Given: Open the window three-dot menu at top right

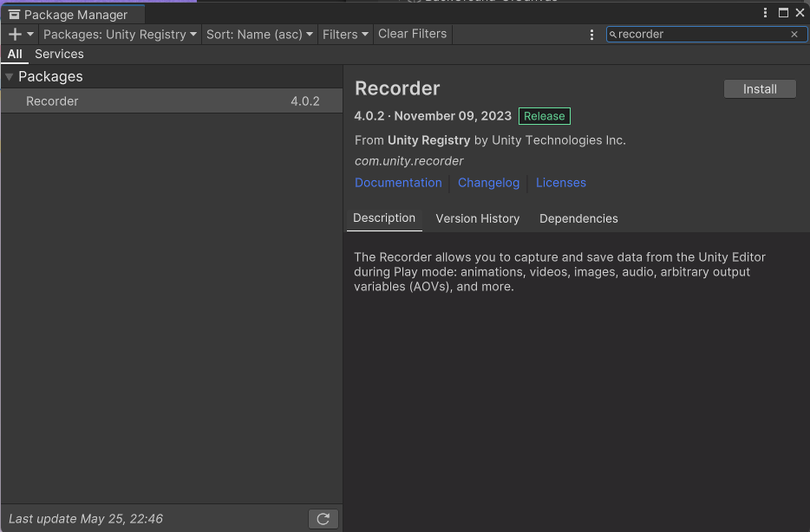Looking at the screenshot, I should coord(765,13).
